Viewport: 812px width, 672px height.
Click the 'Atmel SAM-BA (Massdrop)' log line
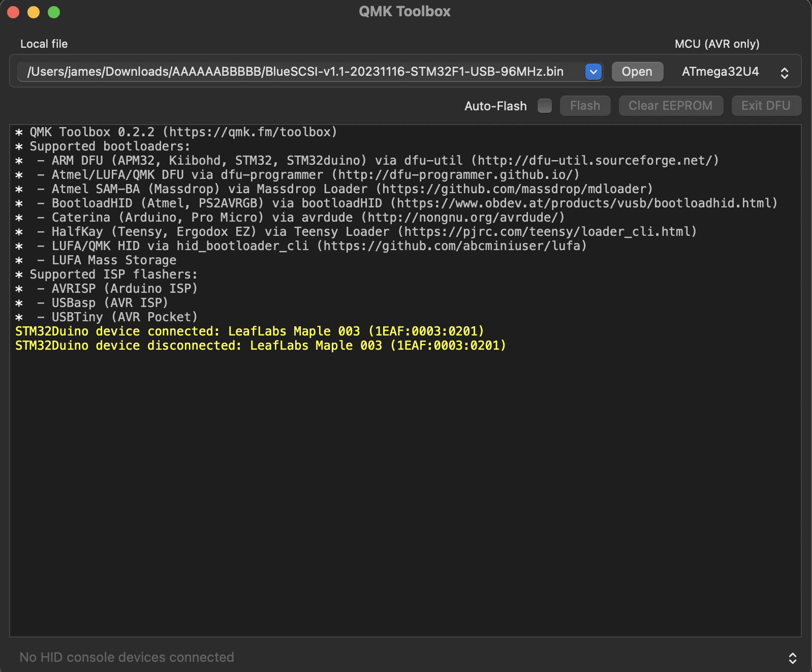click(x=334, y=189)
